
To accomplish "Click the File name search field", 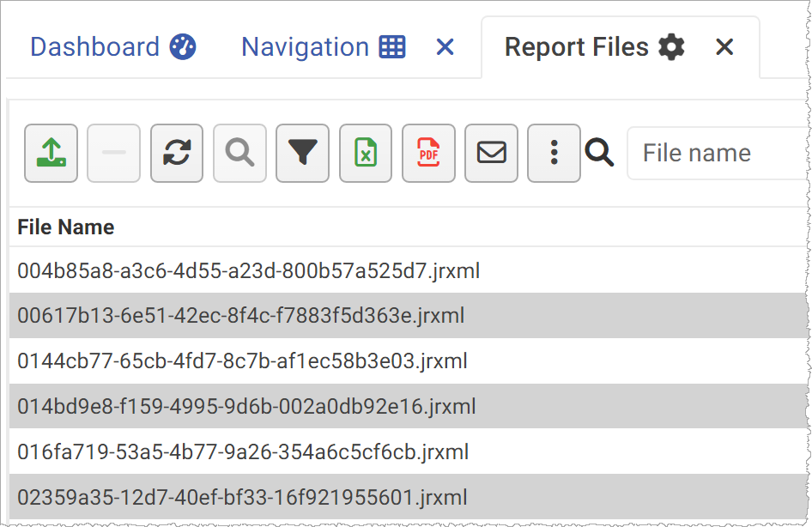I will pyautogui.click(x=718, y=154).
